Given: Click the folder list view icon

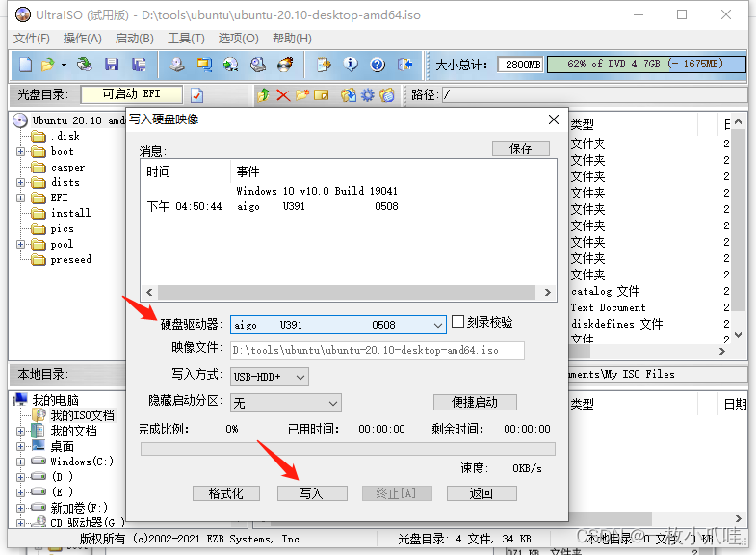Looking at the screenshot, I should 387,95.
